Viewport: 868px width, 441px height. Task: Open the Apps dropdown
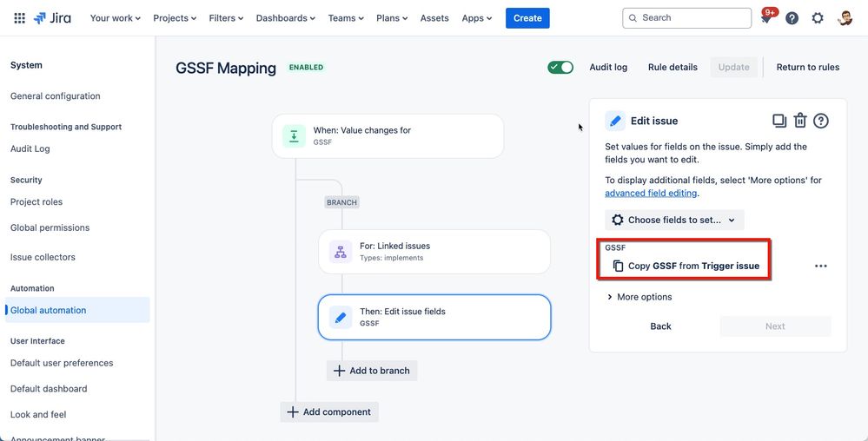tap(477, 18)
